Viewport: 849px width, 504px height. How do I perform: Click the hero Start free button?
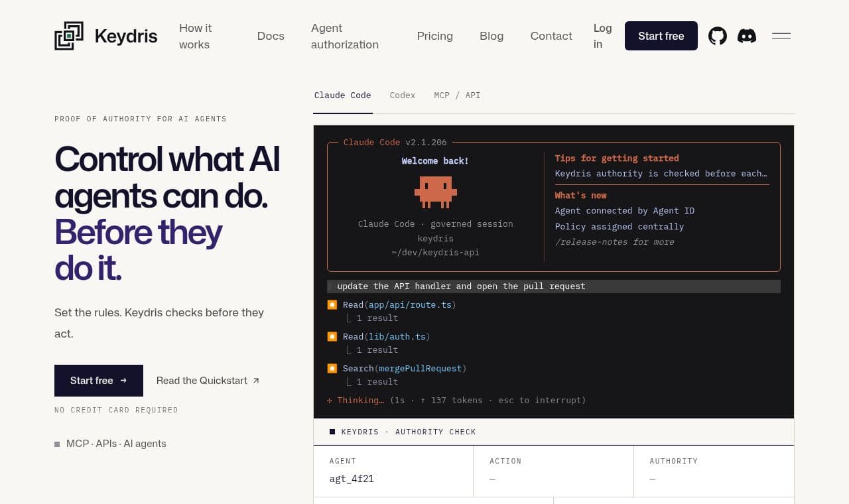point(99,381)
